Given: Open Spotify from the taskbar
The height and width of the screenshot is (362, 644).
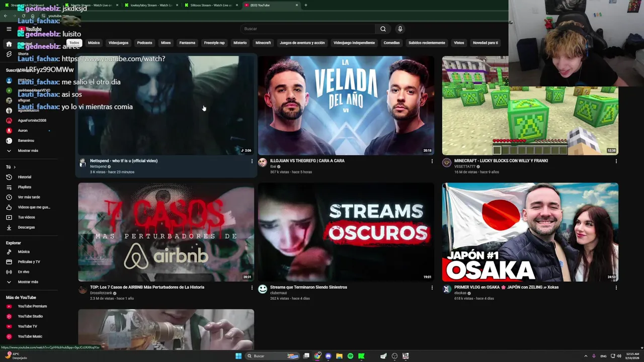Looking at the screenshot, I should (350, 356).
